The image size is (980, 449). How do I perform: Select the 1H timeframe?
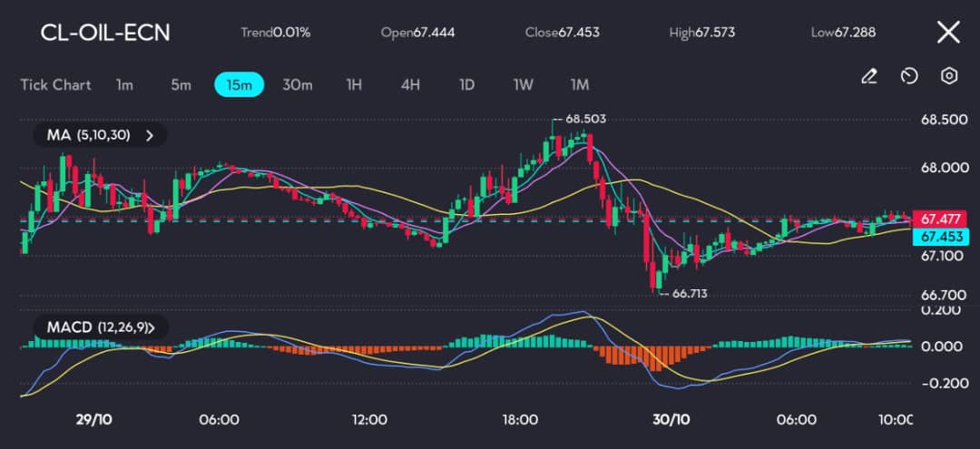[x=354, y=84]
